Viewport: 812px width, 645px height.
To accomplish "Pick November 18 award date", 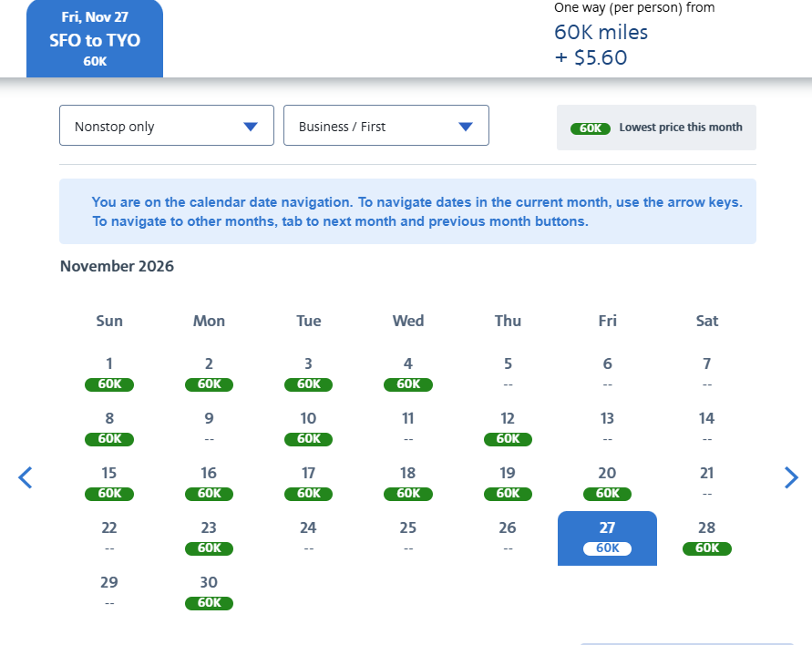I will click(408, 484).
